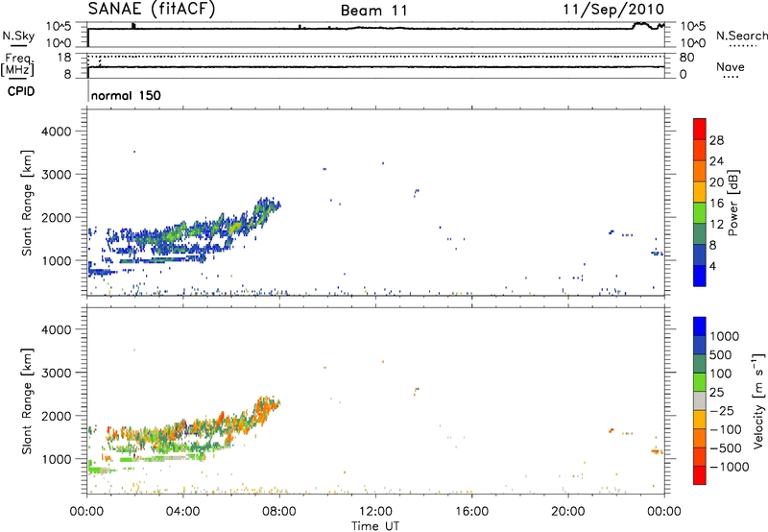
Task: Click the grey -25 to 25 velocity swatch
Action: pos(700,400)
